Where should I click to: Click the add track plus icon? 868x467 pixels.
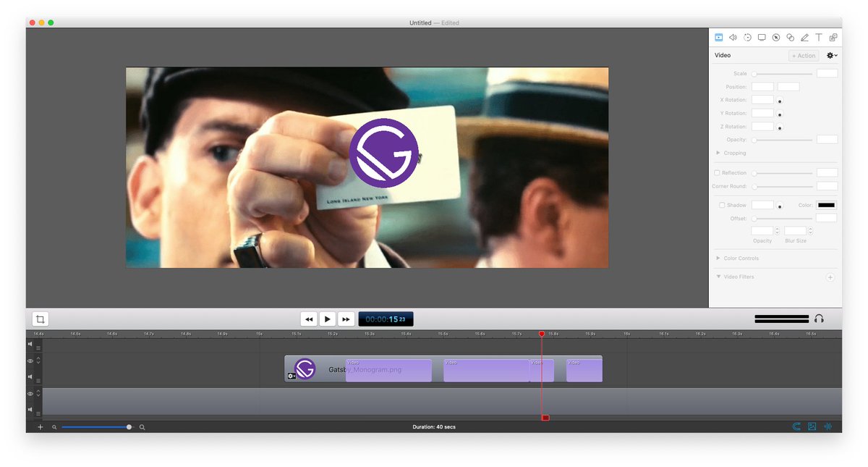pyautogui.click(x=41, y=427)
